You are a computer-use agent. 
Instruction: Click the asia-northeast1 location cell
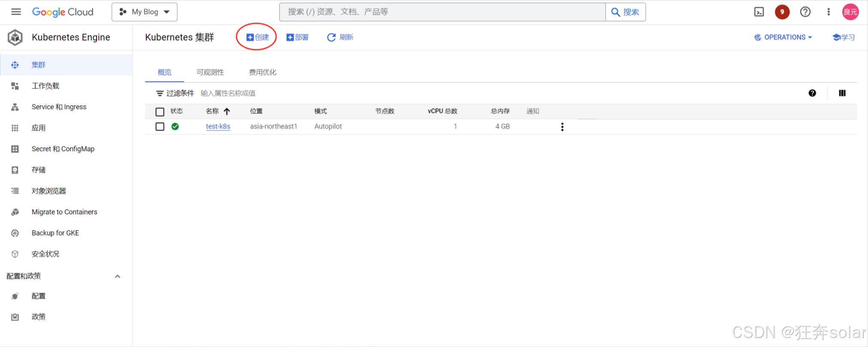[x=274, y=126]
